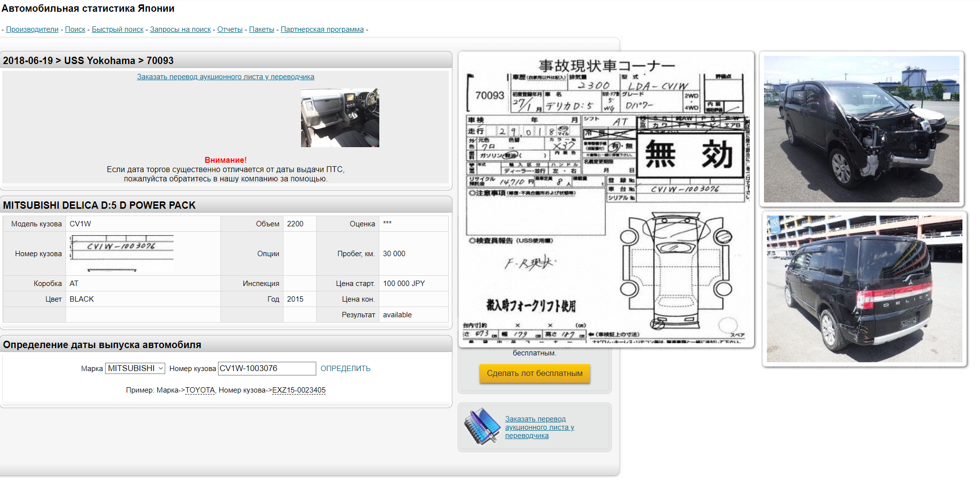Viewport: 980px width, 483px height.
Task: Select the result value available
Action: pos(397,315)
